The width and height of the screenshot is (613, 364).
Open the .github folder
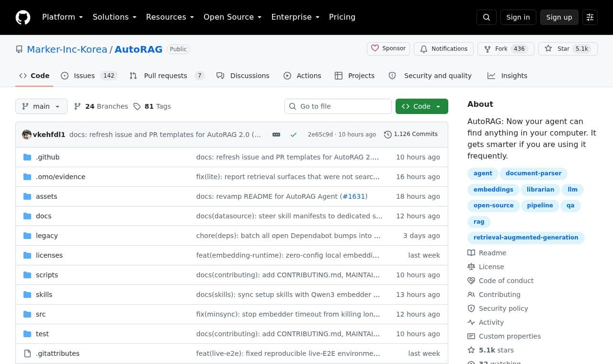pyautogui.click(x=47, y=157)
